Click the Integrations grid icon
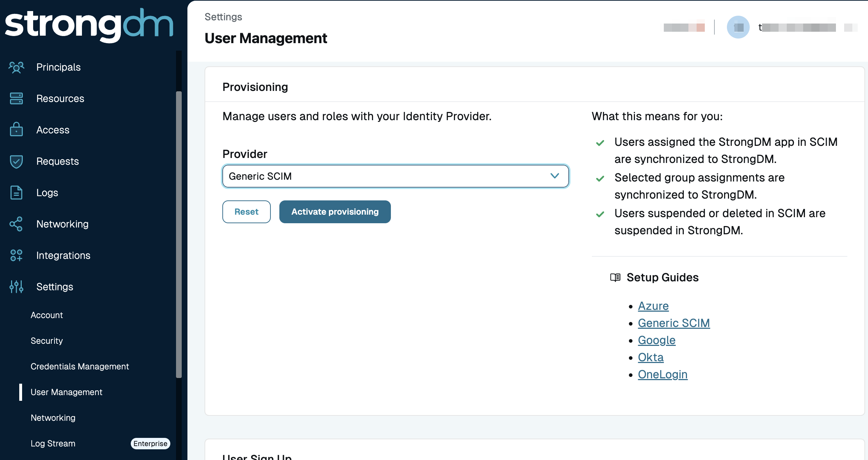The image size is (868, 460). coord(16,255)
